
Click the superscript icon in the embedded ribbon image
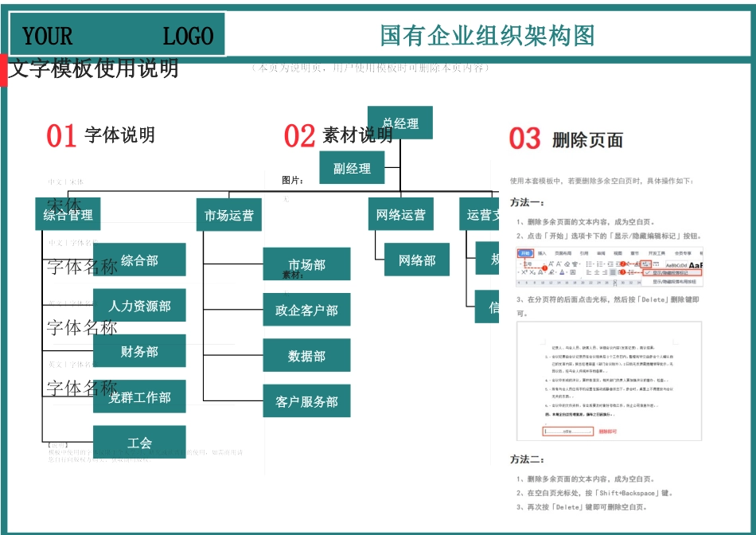525,271
